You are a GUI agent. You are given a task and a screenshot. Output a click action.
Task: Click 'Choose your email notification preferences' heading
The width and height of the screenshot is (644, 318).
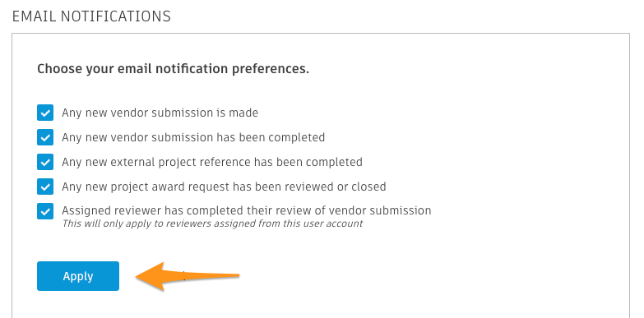(173, 68)
